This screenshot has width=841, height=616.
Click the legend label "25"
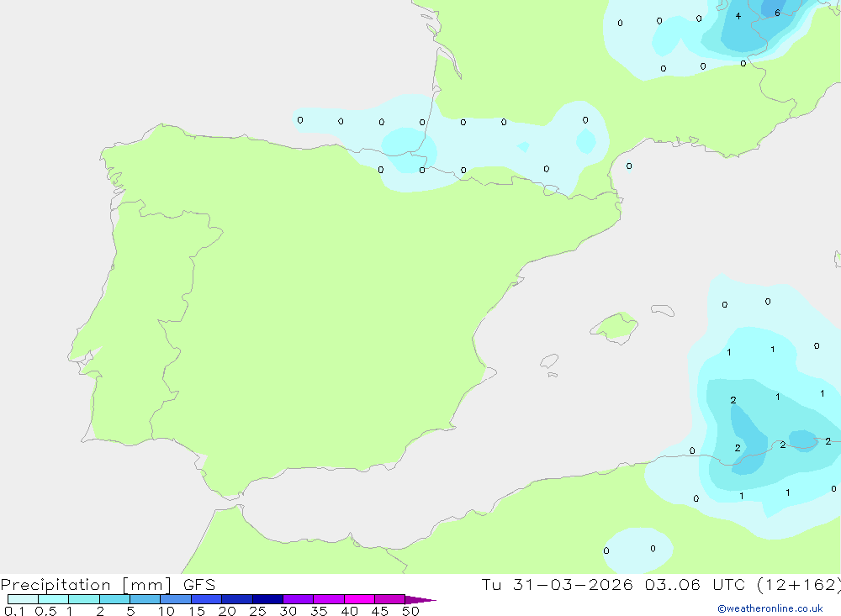258,611
